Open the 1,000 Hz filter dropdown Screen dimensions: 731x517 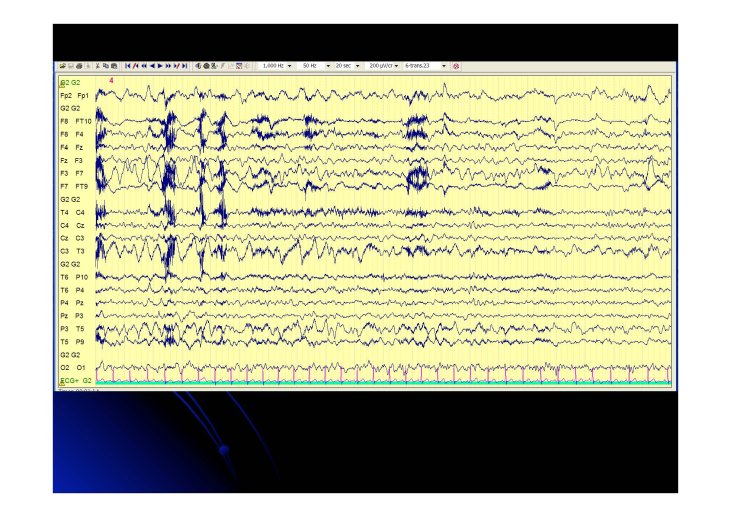coord(290,66)
